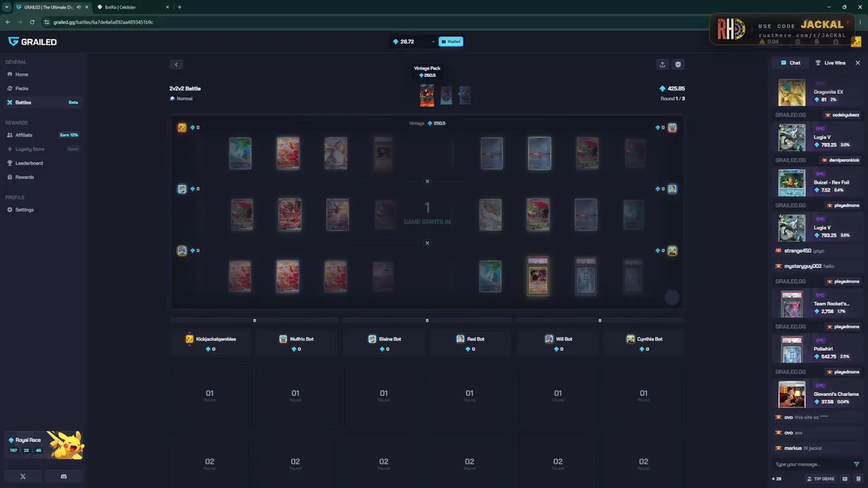
Task: Click the browser back button
Action: click(x=7, y=22)
